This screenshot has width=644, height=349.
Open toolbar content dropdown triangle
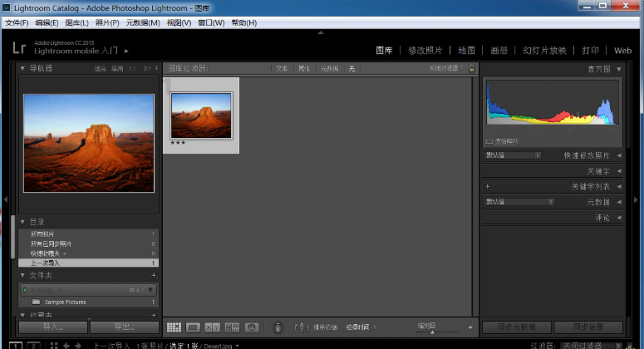click(x=470, y=327)
